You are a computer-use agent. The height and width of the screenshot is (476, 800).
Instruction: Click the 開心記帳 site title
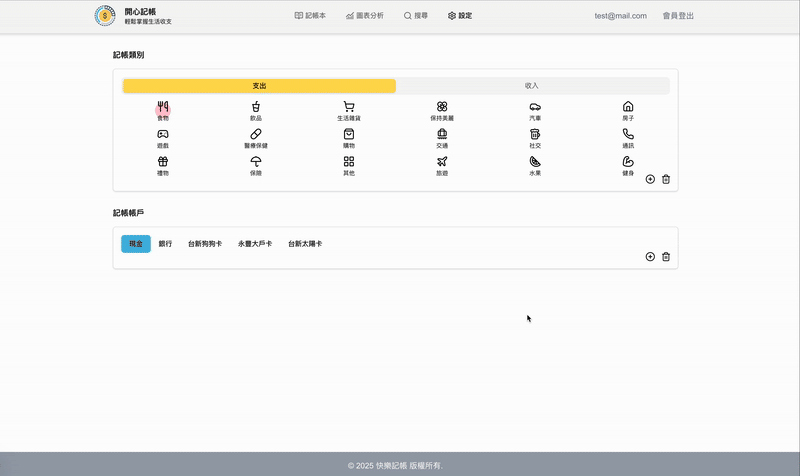point(140,12)
